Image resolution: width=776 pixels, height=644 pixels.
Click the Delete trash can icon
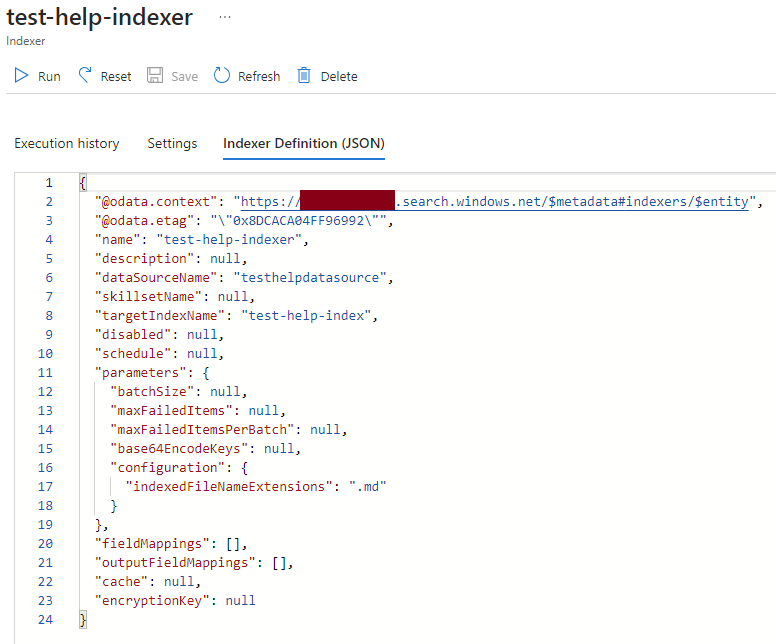pos(304,75)
